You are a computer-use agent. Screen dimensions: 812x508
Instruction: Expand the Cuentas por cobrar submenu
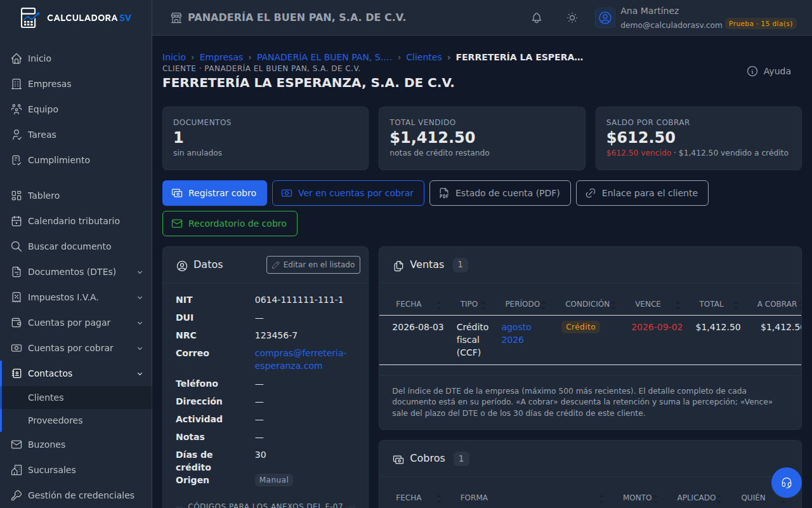tap(76, 348)
